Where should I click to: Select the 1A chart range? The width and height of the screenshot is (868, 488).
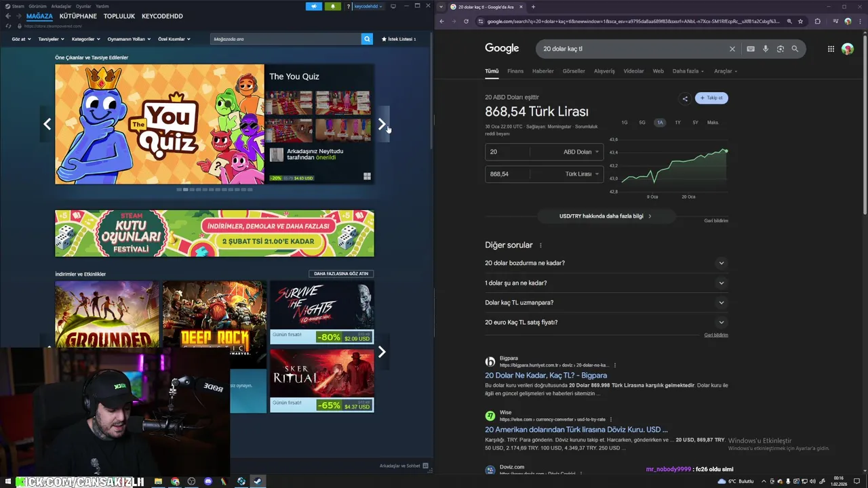click(x=660, y=123)
